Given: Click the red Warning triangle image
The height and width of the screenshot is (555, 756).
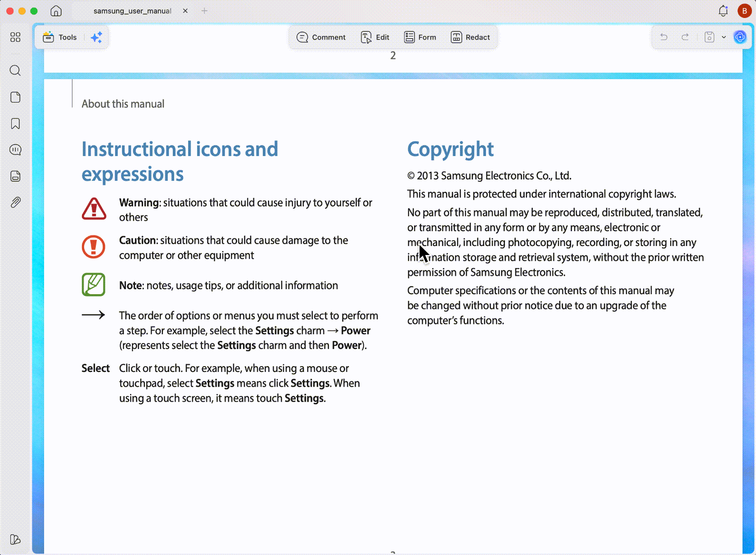Looking at the screenshot, I should (x=94, y=209).
